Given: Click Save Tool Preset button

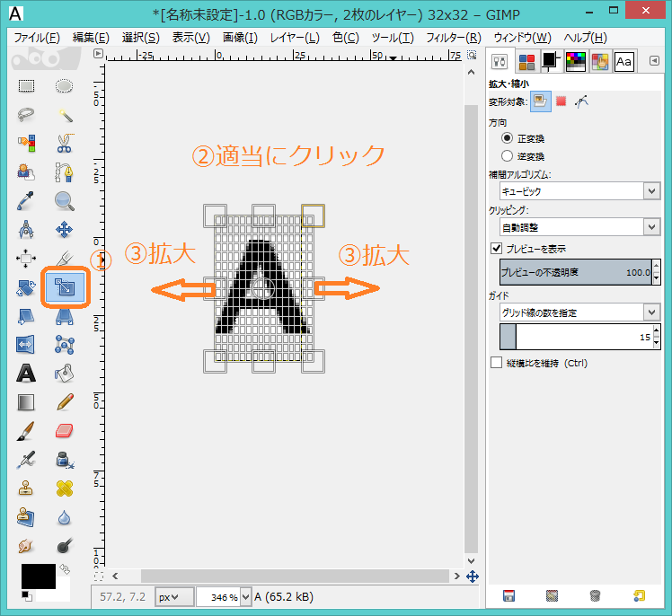Looking at the screenshot, I should tap(508, 596).
